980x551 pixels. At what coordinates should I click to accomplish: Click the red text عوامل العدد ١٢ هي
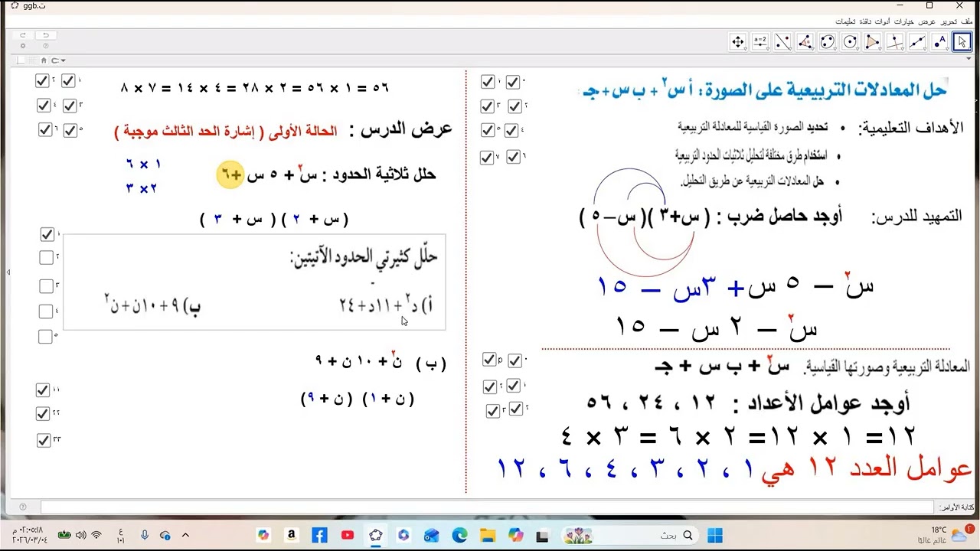tap(866, 468)
